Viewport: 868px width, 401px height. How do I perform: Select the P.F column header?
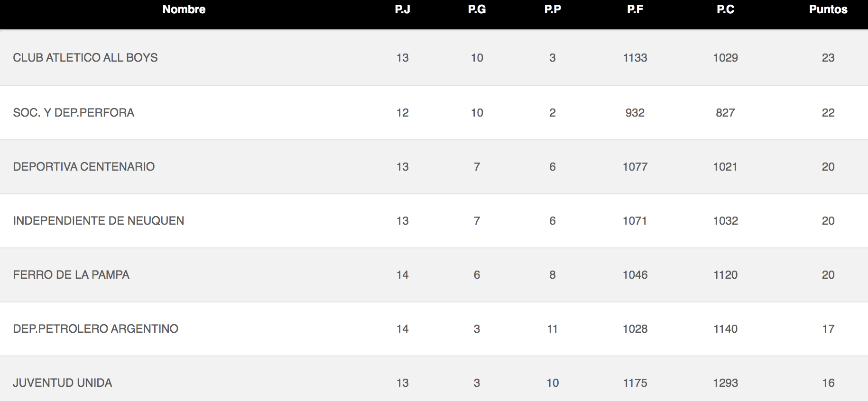point(635,9)
